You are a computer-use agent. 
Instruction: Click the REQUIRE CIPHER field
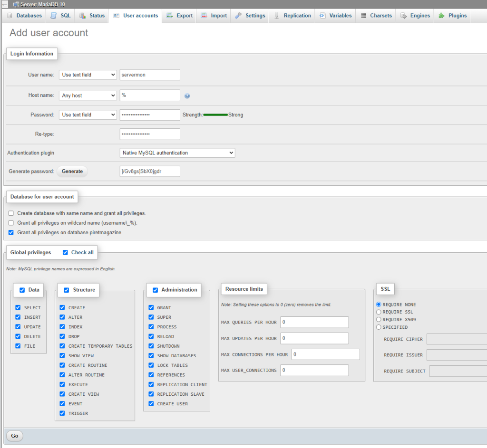pos(457,339)
